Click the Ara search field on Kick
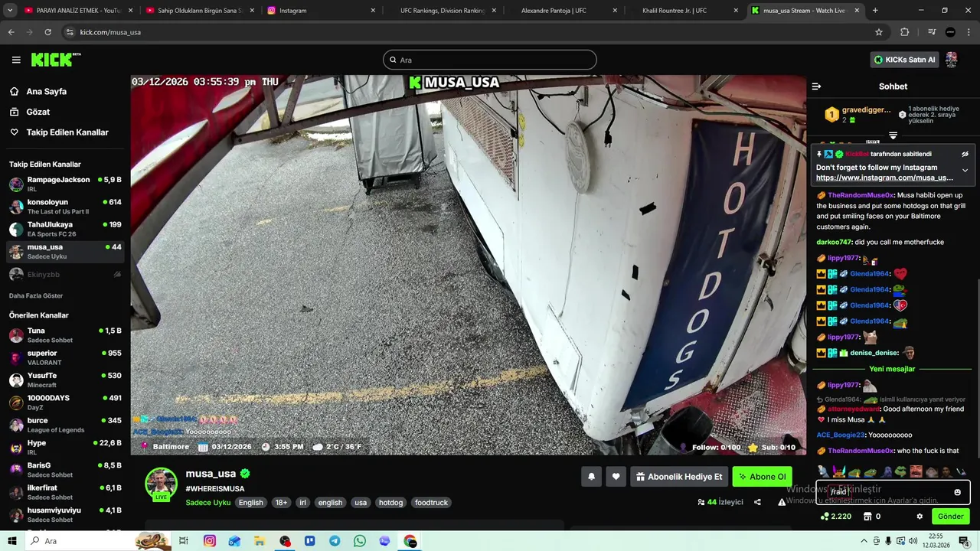Viewport: 980px width, 551px height. (x=490, y=60)
